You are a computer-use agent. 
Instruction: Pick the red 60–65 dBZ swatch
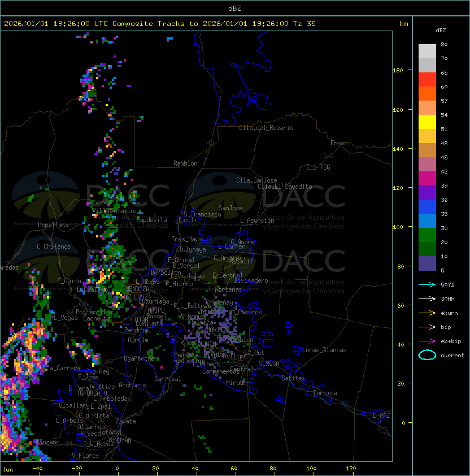[427, 80]
